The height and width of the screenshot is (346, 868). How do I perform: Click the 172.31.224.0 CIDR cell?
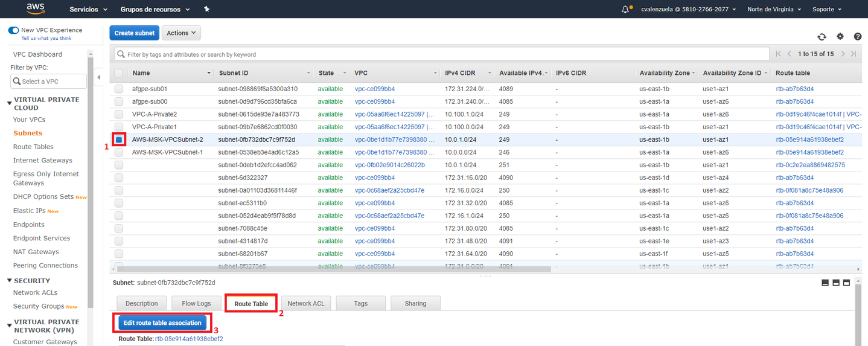(x=467, y=89)
